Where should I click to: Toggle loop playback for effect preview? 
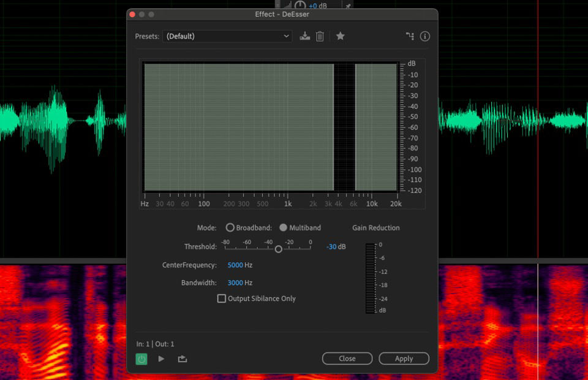[181, 359]
